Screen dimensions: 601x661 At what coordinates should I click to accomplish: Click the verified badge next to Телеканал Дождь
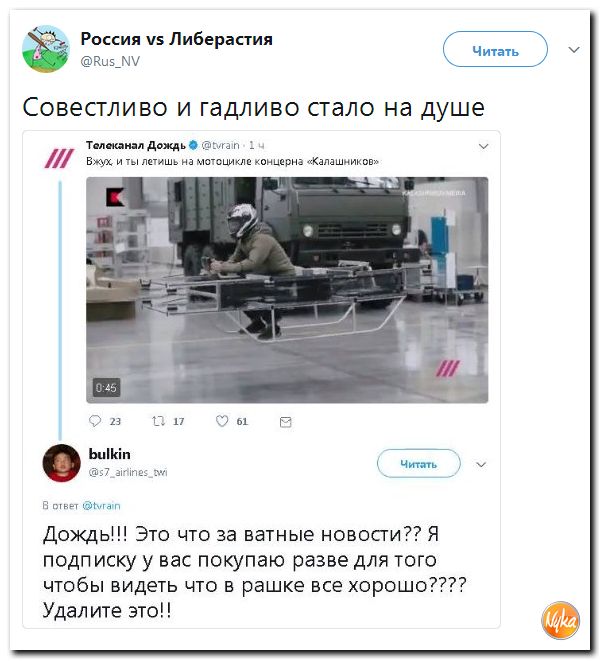193,145
